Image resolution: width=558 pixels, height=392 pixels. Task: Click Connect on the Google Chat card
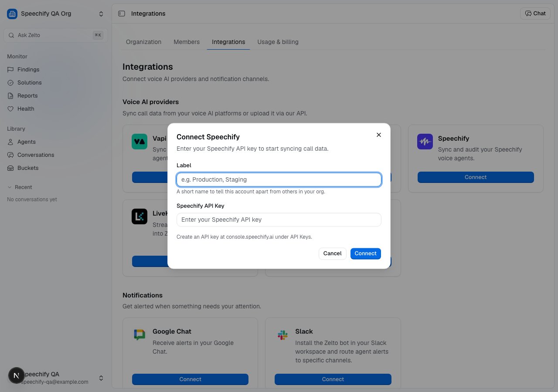190,379
